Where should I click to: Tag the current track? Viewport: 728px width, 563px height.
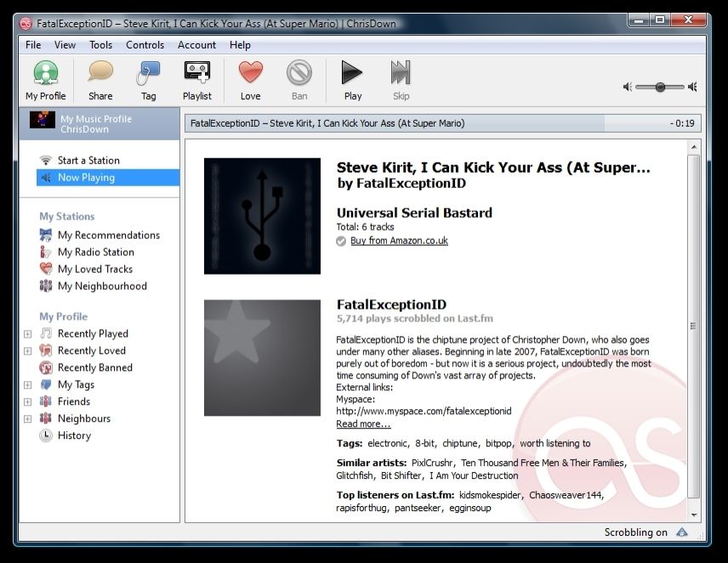pos(148,80)
